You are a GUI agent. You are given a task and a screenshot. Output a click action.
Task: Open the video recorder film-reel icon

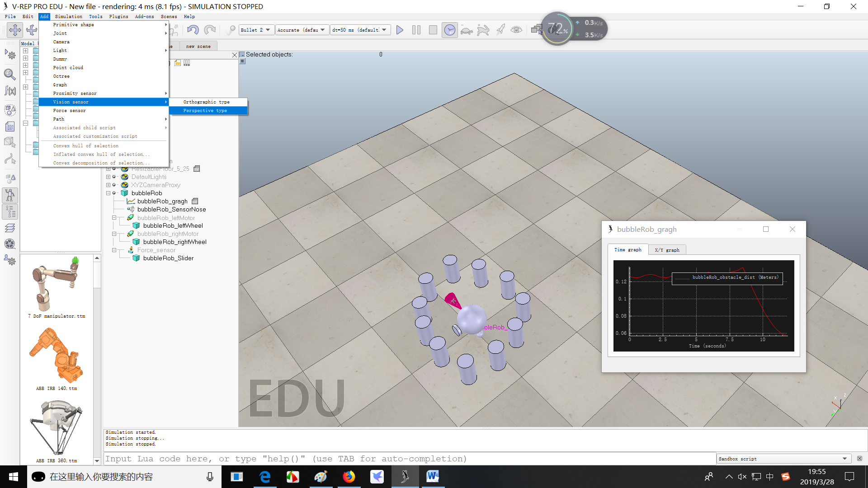click(10, 244)
